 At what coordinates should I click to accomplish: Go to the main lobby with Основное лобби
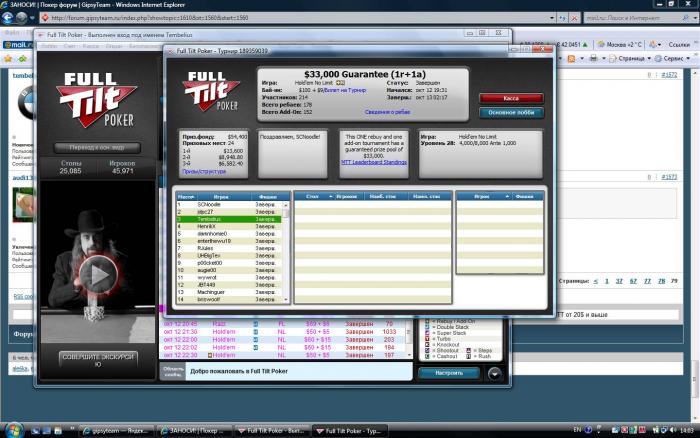pyautogui.click(x=511, y=113)
